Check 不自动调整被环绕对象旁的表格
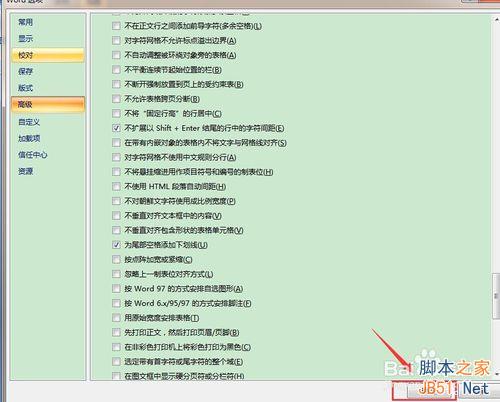This screenshot has width=500, height=402. pyautogui.click(x=116, y=55)
